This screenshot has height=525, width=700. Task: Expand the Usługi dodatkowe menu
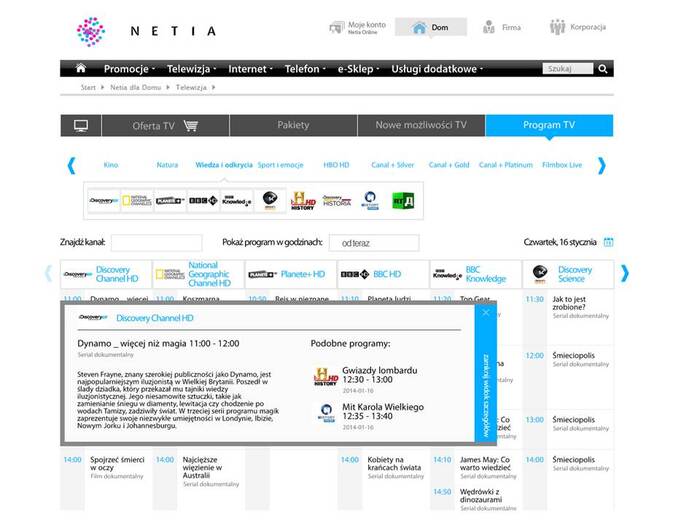click(x=437, y=69)
